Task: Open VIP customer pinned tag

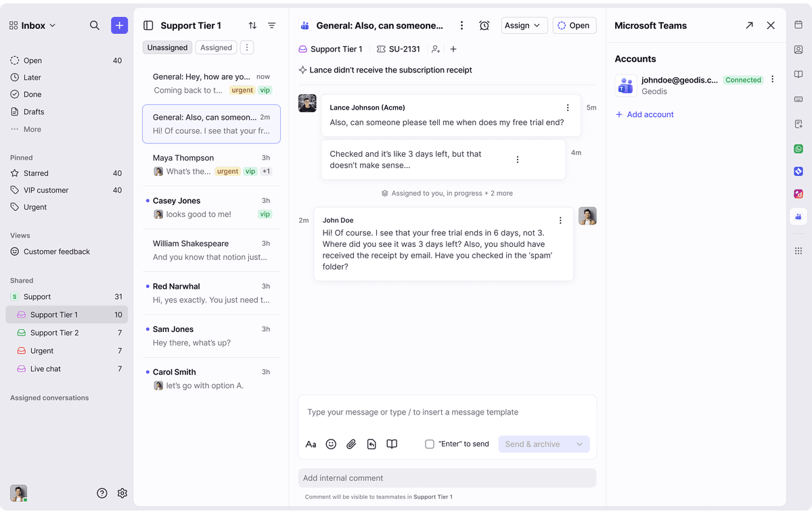Action: pos(66,190)
